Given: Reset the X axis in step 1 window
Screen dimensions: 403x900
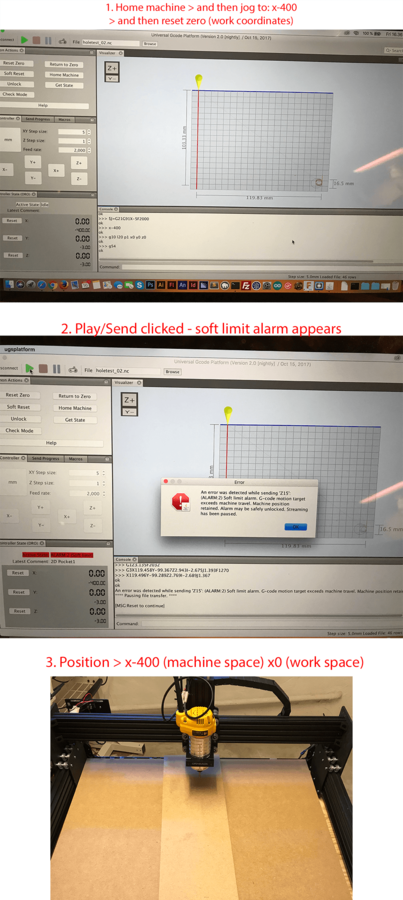Looking at the screenshot, I should coord(12,220).
